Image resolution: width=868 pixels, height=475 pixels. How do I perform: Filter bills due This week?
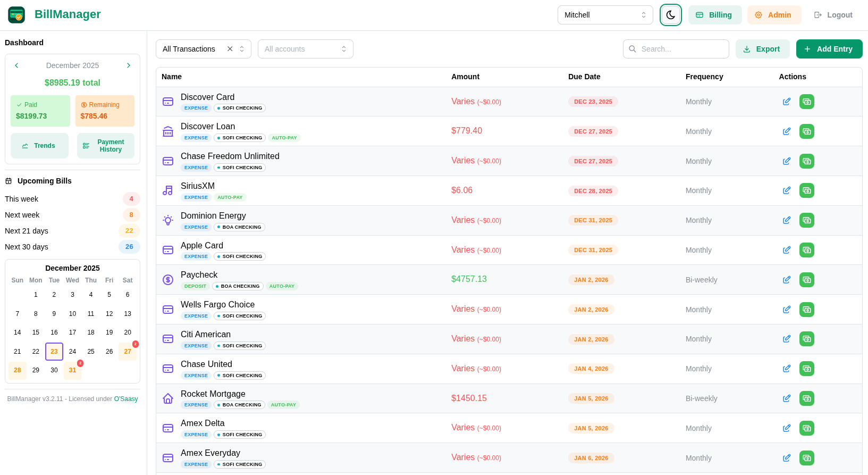click(72, 199)
